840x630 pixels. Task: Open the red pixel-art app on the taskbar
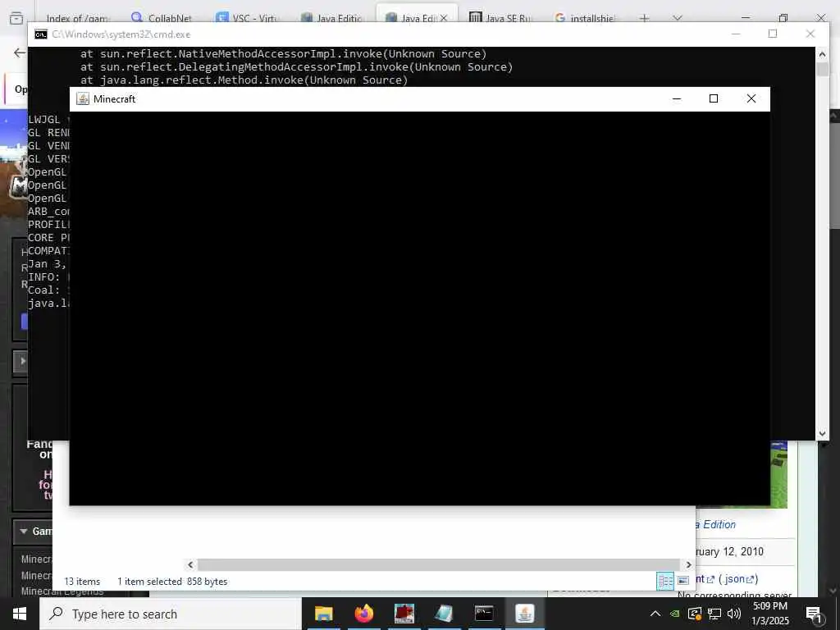(x=404, y=614)
